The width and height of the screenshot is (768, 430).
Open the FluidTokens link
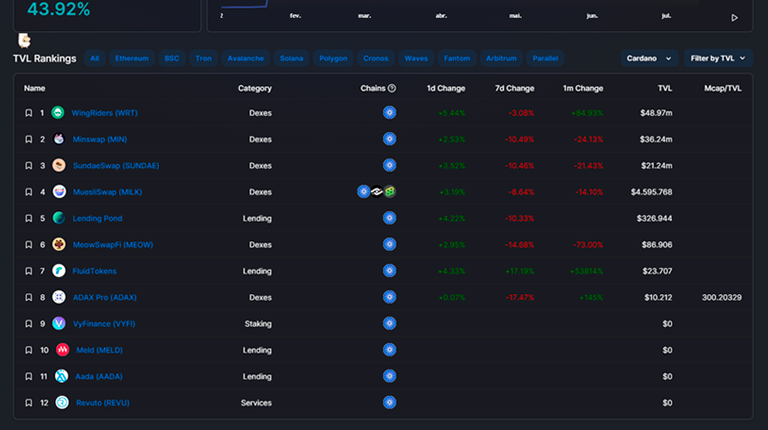(95, 271)
